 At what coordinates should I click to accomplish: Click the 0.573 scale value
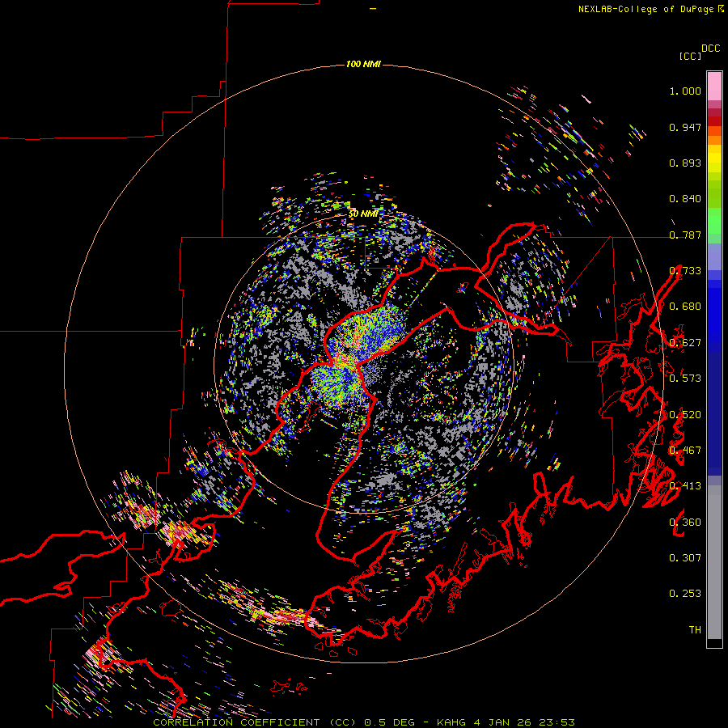coord(685,379)
